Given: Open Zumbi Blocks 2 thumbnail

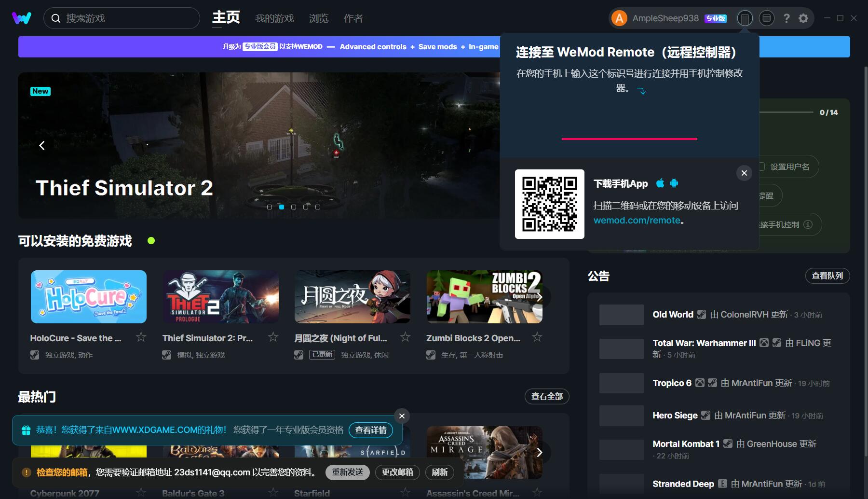Looking at the screenshot, I should (485, 297).
